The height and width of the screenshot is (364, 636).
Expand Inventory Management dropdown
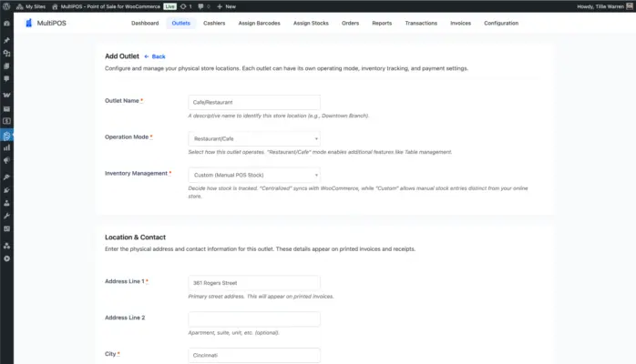(x=254, y=176)
